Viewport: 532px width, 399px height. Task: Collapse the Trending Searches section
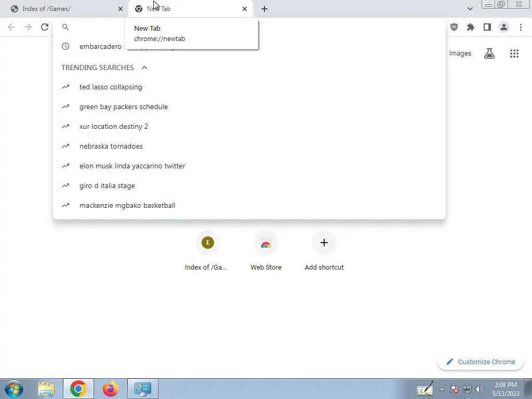(x=144, y=68)
